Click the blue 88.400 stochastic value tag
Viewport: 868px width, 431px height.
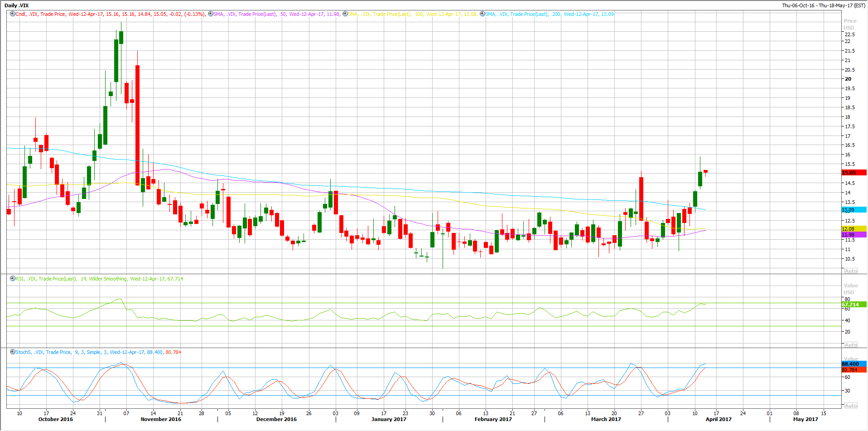854,364
